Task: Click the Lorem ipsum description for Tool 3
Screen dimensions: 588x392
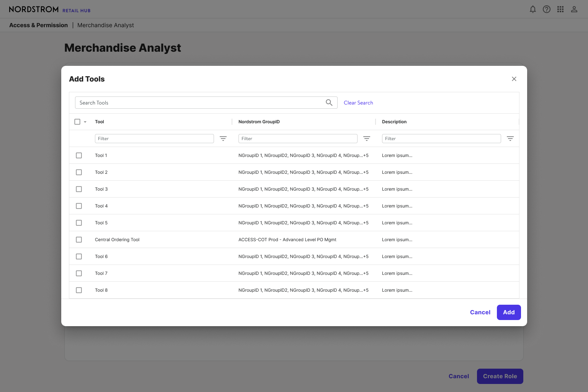Action: click(x=397, y=189)
